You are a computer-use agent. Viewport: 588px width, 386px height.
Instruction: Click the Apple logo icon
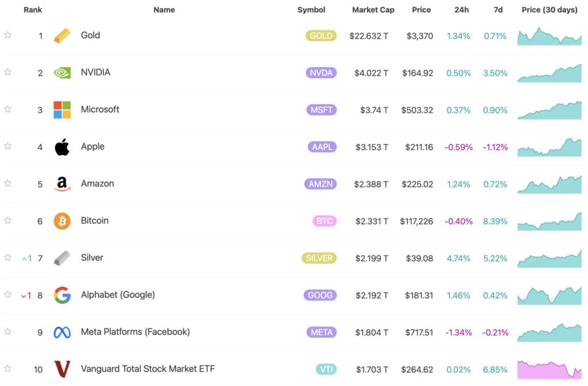pyautogui.click(x=62, y=146)
